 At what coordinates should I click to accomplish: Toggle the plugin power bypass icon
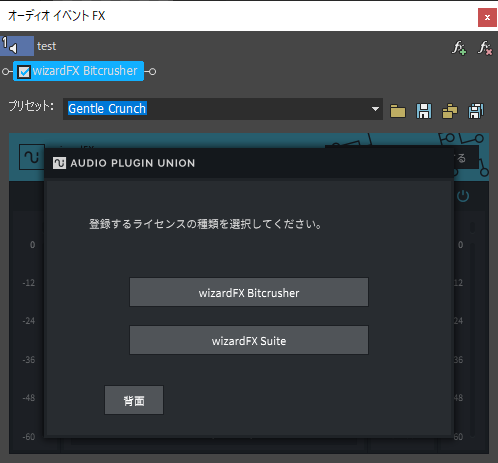pos(463,196)
